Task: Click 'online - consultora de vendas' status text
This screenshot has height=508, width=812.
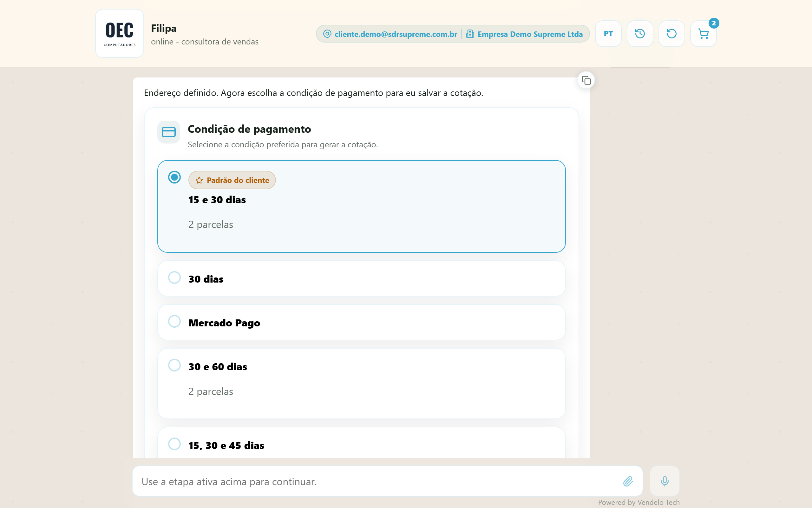Action: tap(205, 42)
